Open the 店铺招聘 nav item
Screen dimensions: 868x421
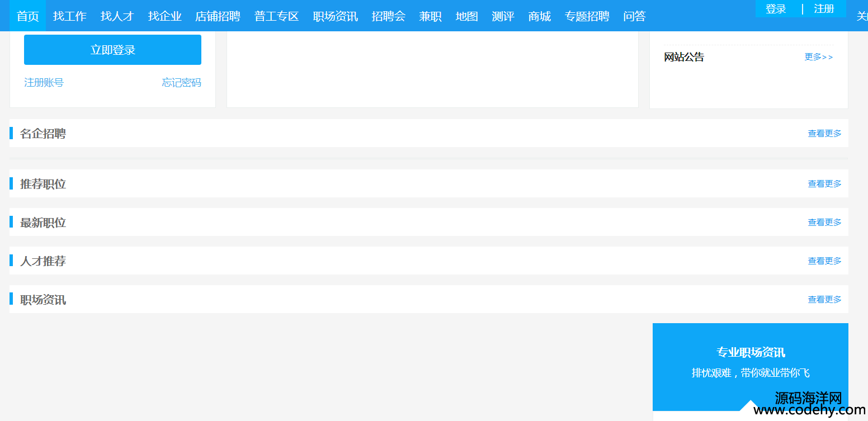pyautogui.click(x=218, y=16)
